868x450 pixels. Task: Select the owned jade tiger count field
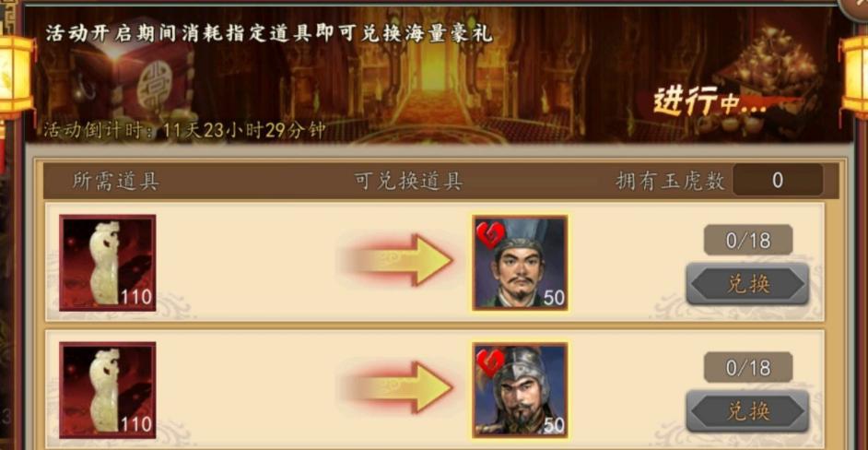click(778, 180)
